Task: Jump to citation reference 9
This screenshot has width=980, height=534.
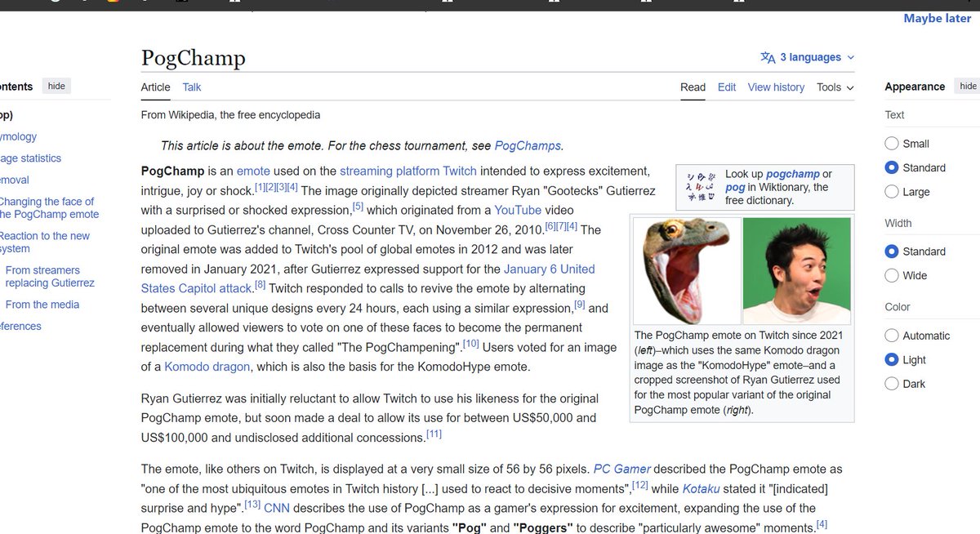Action: (579, 305)
